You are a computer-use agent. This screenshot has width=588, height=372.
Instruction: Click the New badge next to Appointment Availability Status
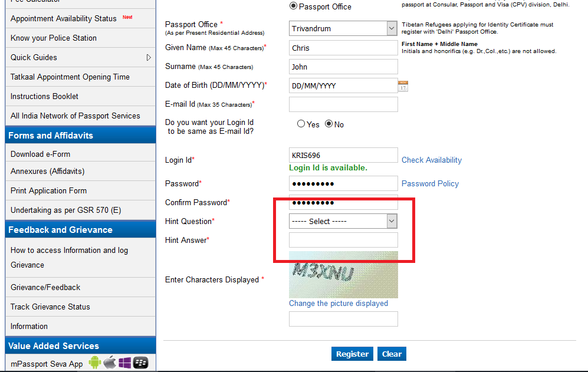tap(127, 17)
